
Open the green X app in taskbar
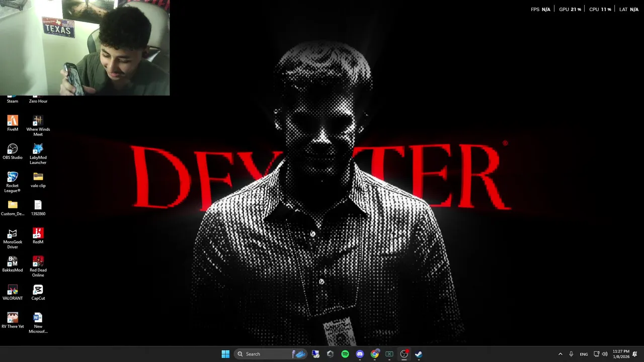(389, 354)
